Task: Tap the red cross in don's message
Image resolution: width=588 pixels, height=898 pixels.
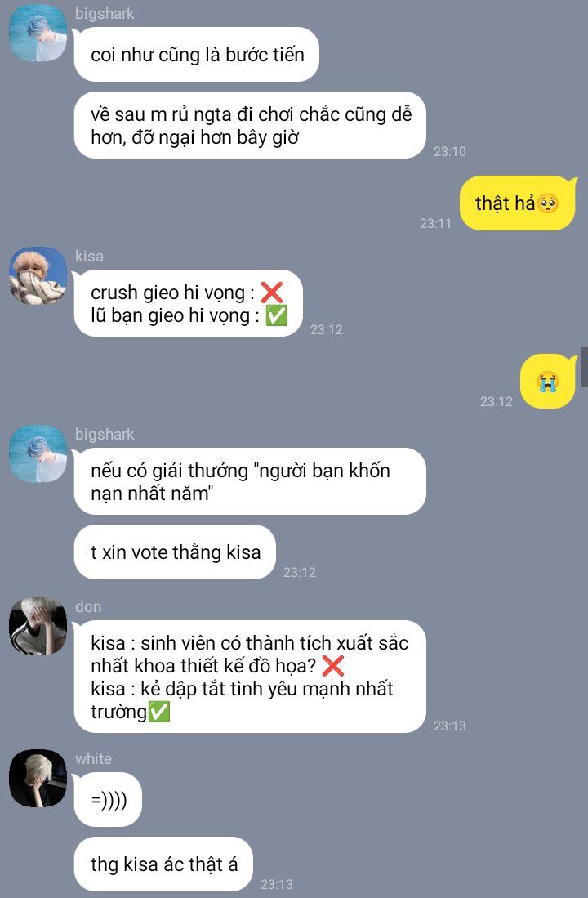Action: (332, 666)
